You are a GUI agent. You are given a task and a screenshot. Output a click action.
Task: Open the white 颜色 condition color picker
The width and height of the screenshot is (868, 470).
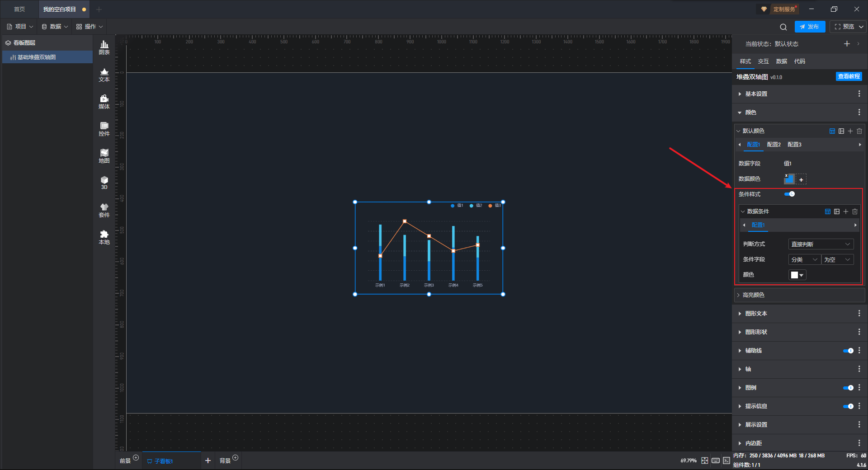click(x=797, y=275)
